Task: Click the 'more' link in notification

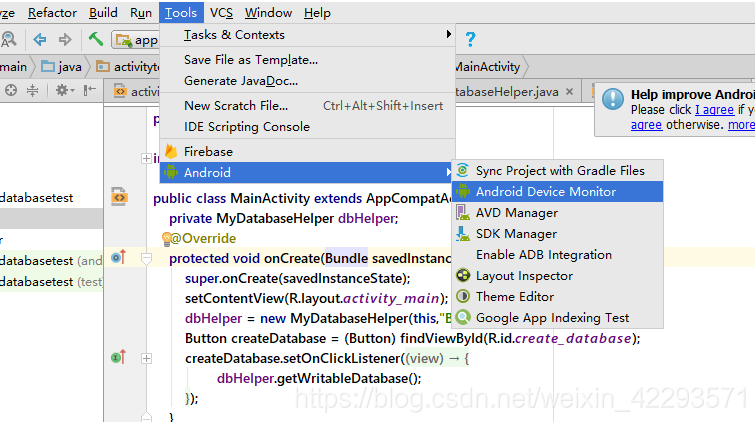Action: (741, 125)
